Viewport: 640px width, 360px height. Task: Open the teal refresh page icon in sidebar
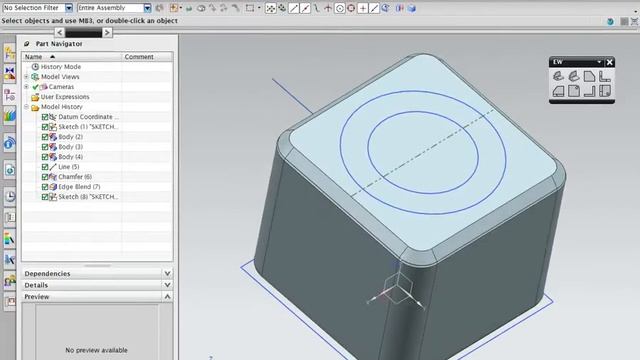(10, 170)
